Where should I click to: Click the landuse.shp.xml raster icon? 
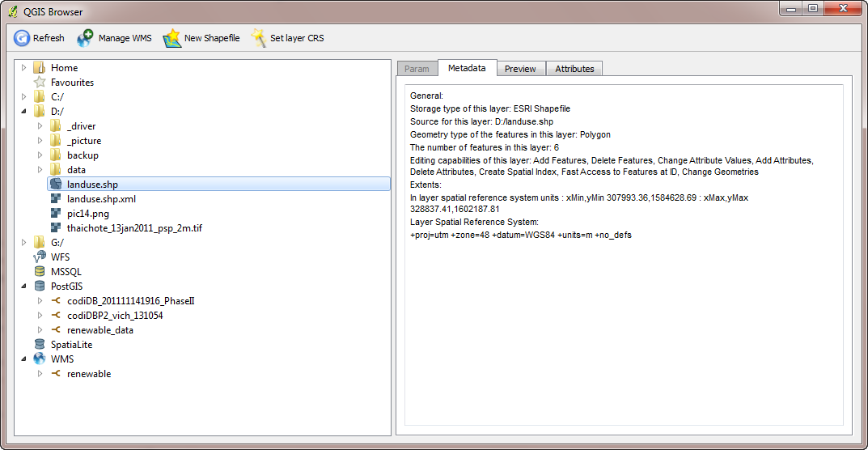click(55, 198)
